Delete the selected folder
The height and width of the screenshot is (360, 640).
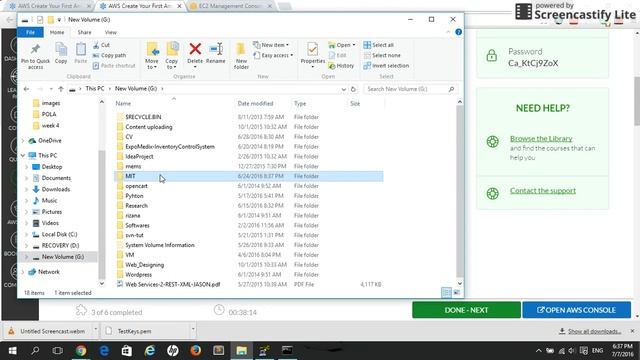(195, 55)
